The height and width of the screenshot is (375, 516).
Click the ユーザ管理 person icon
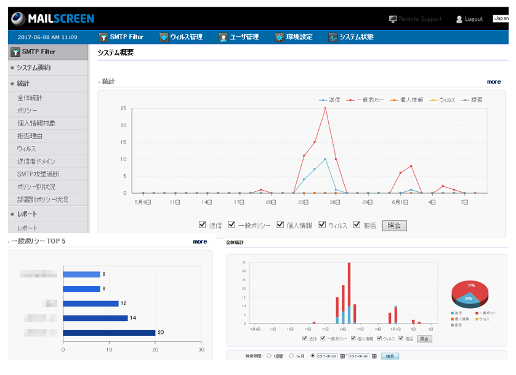point(223,37)
